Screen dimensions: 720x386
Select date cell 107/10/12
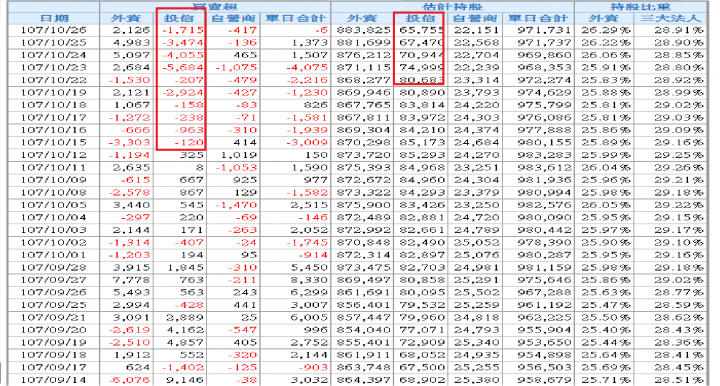point(53,155)
